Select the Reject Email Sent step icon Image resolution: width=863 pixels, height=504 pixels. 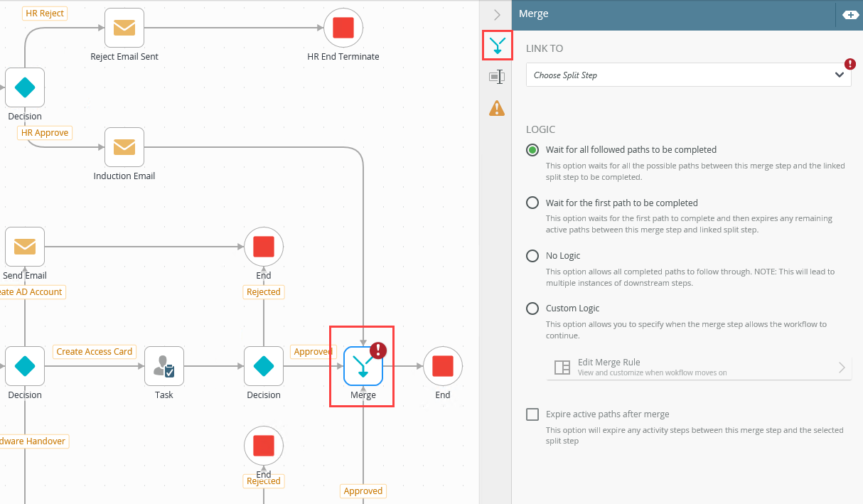tap(124, 28)
